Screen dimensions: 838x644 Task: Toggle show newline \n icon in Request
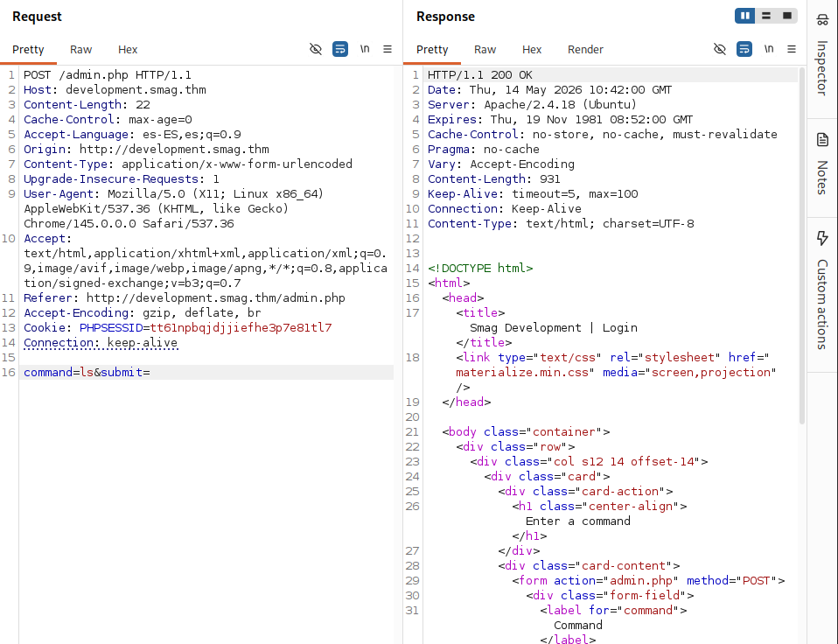[x=365, y=49]
